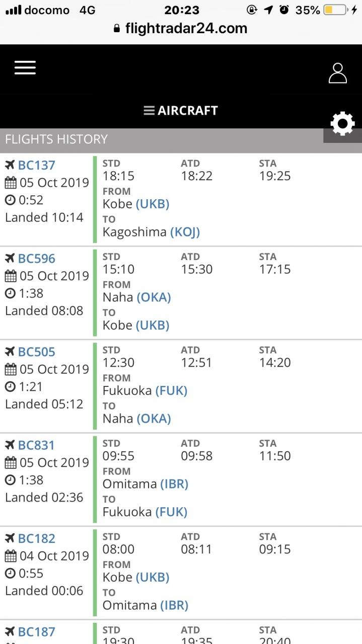Viewport: 362px width, 644px height.
Task: Click the clock icon in BC505 row
Action: point(11,387)
